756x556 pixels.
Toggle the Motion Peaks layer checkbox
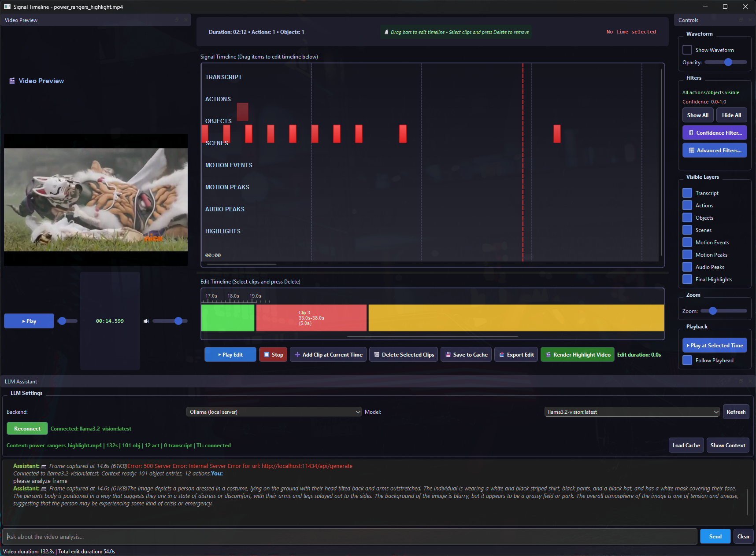[x=687, y=254]
